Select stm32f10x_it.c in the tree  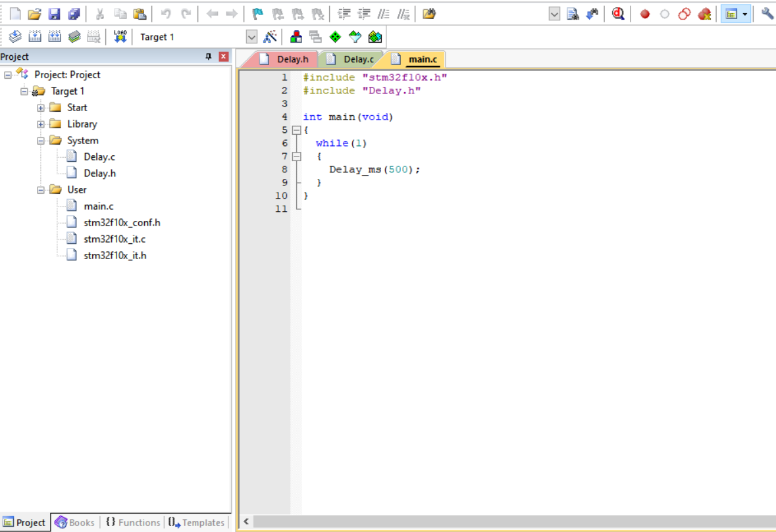(x=115, y=239)
